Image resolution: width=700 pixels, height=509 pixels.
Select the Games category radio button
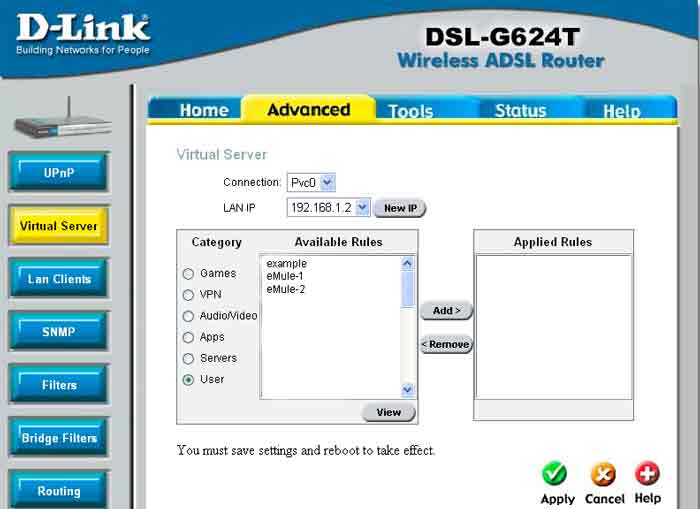(x=188, y=274)
